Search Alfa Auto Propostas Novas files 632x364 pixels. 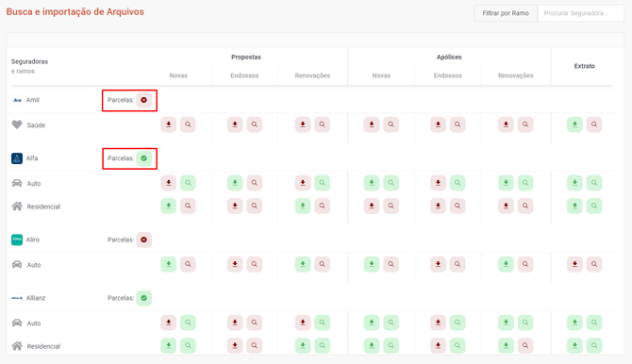tap(188, 183)
